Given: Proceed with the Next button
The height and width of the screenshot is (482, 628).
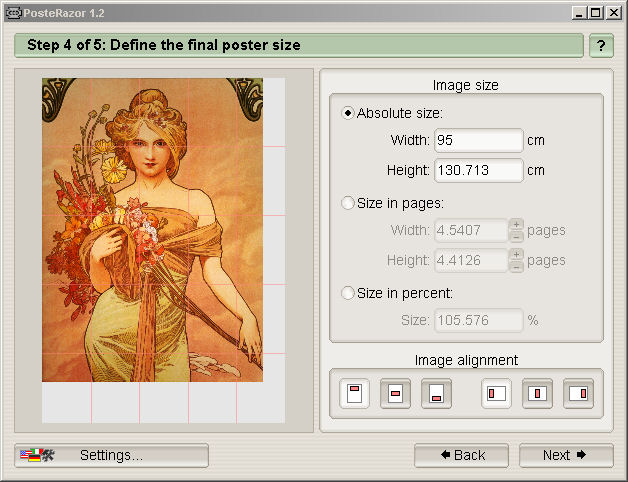Looking at the screenshot, I should pos(566,456).
